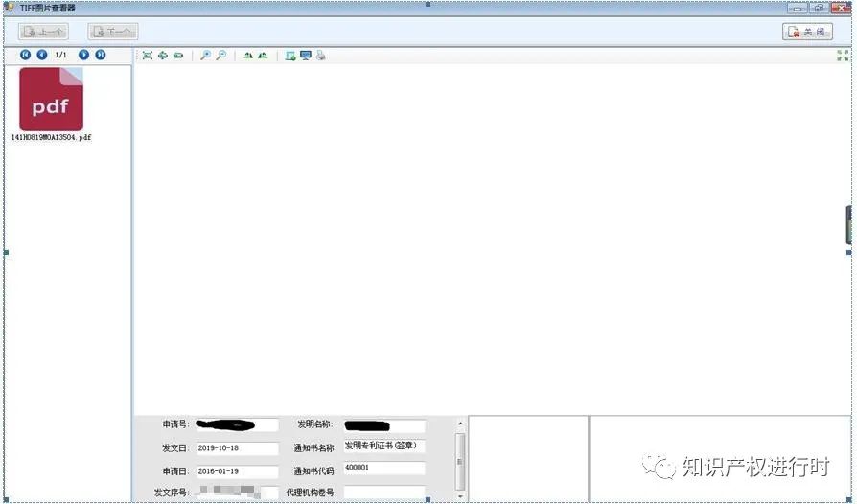Click the info panel scrollbar down arrow
Viewport: 857px width, 504px height.
pyautogui.click(x=460, y=496)
